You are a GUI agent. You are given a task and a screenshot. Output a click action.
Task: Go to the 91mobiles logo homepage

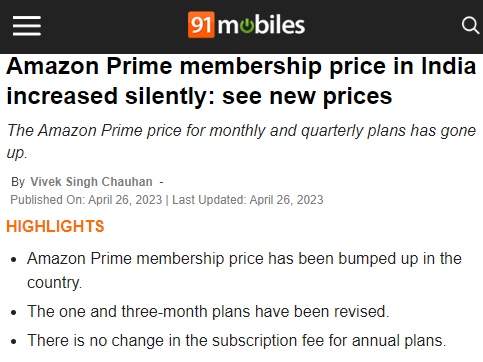[246, 25]
